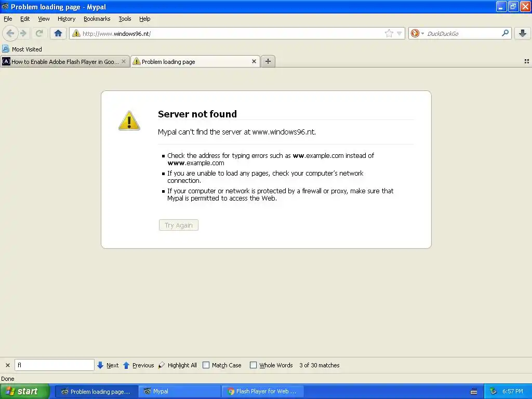Open the Most Visited bookmarks folder
Image resolution: width=532 pixels, height=399 pixels.
[x=22, y=49]
